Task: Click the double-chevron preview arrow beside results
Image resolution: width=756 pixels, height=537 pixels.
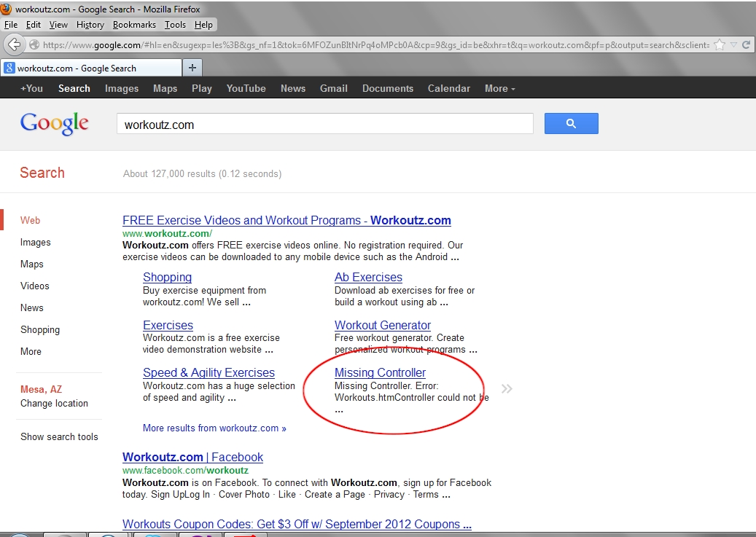Action: (506, 388)
